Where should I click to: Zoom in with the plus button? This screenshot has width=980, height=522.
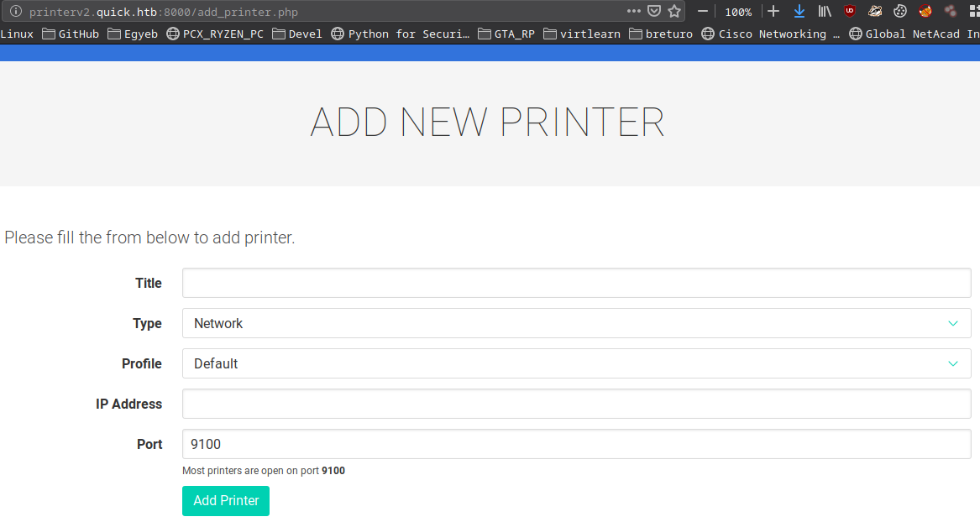click(773, 12)
